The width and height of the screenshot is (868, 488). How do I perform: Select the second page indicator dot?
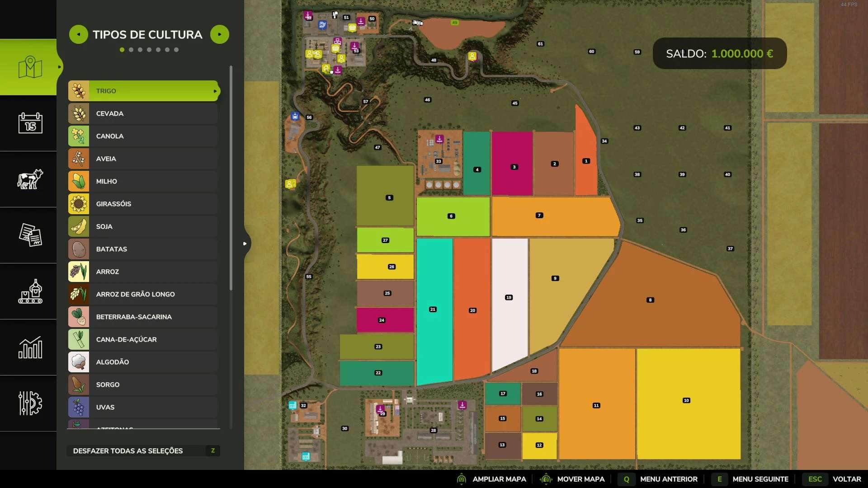pos(131,50)
